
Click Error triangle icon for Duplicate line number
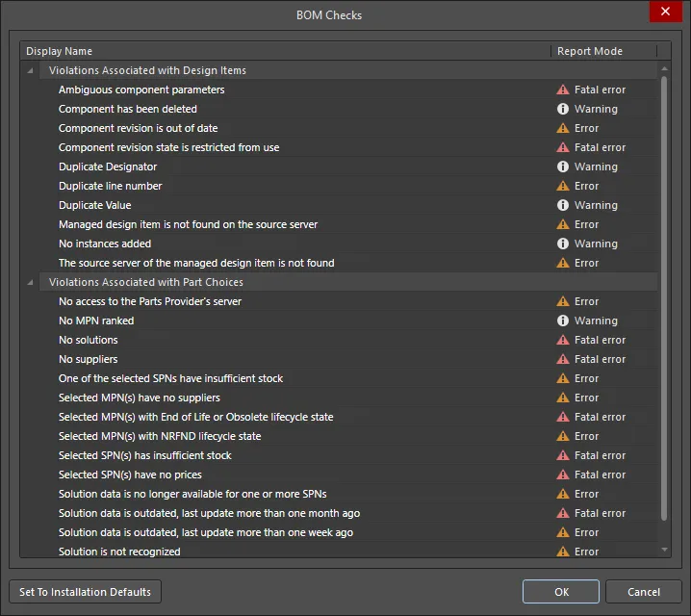[562, 186]
